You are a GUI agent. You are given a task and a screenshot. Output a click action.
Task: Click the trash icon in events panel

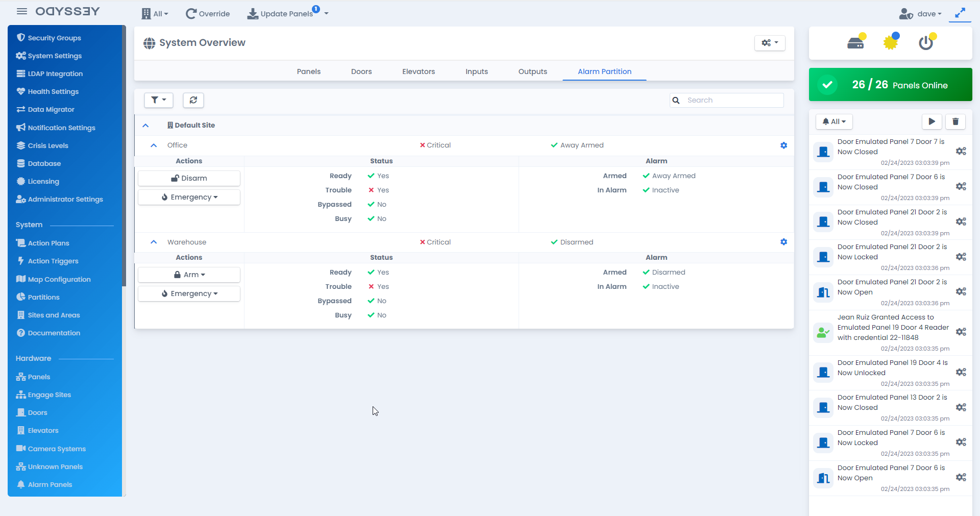(955, 121)
